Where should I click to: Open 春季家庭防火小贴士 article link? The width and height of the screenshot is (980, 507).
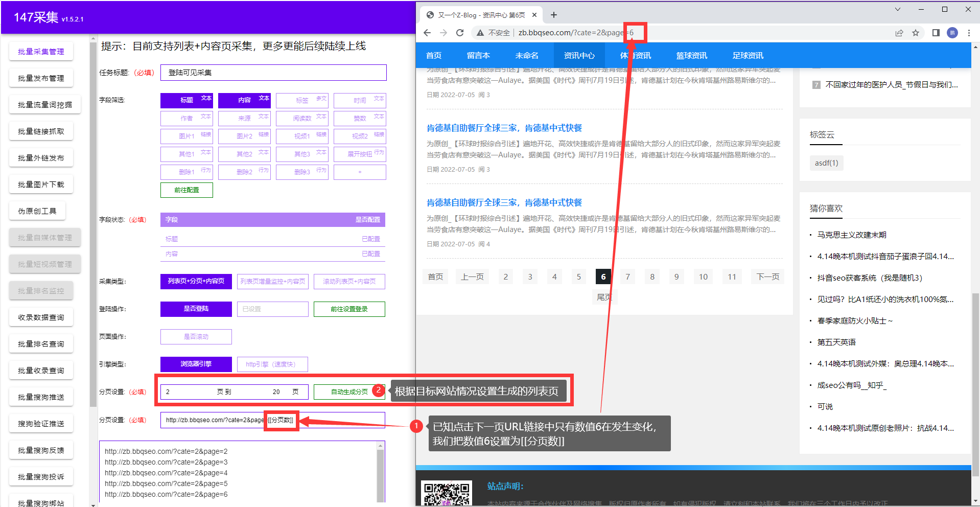click(855, 320)
